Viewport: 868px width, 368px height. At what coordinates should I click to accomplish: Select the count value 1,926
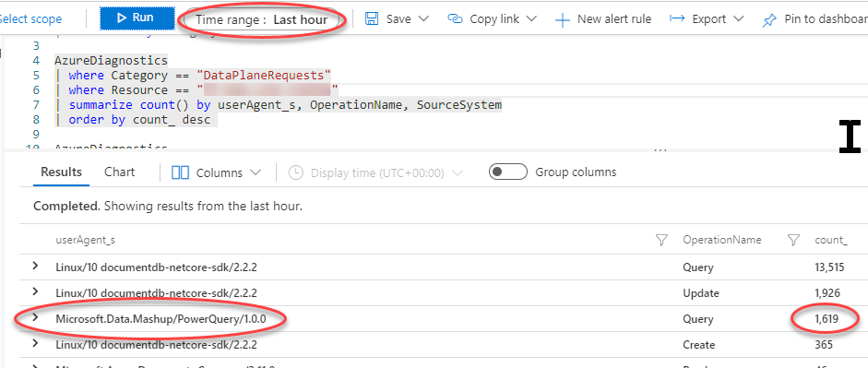tap(827, 293)
